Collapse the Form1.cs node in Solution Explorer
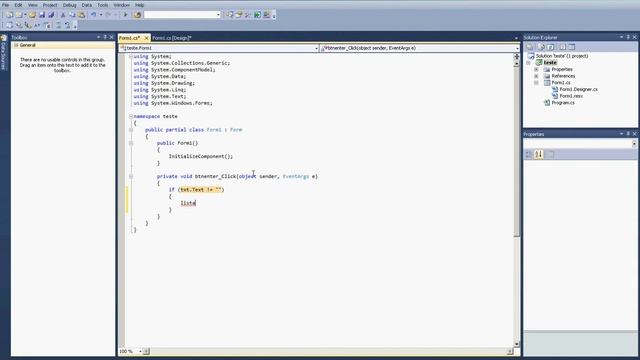640x360 pixels. click(x=536, y=82)
